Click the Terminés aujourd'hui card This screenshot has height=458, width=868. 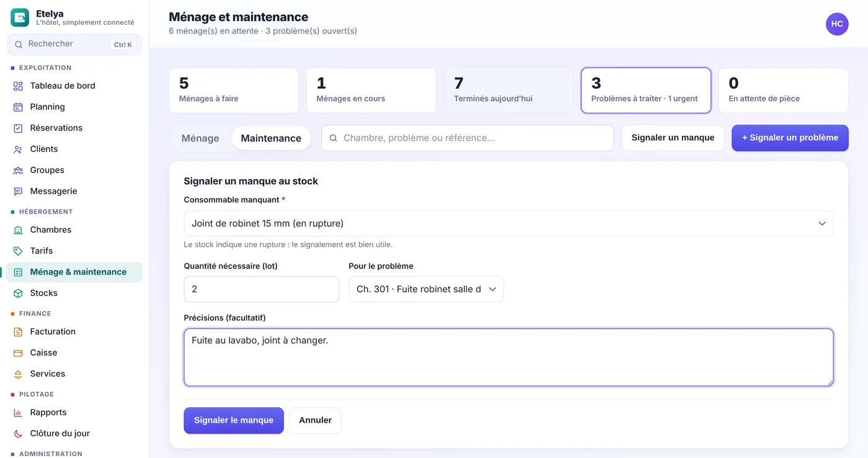pos(508,90)
